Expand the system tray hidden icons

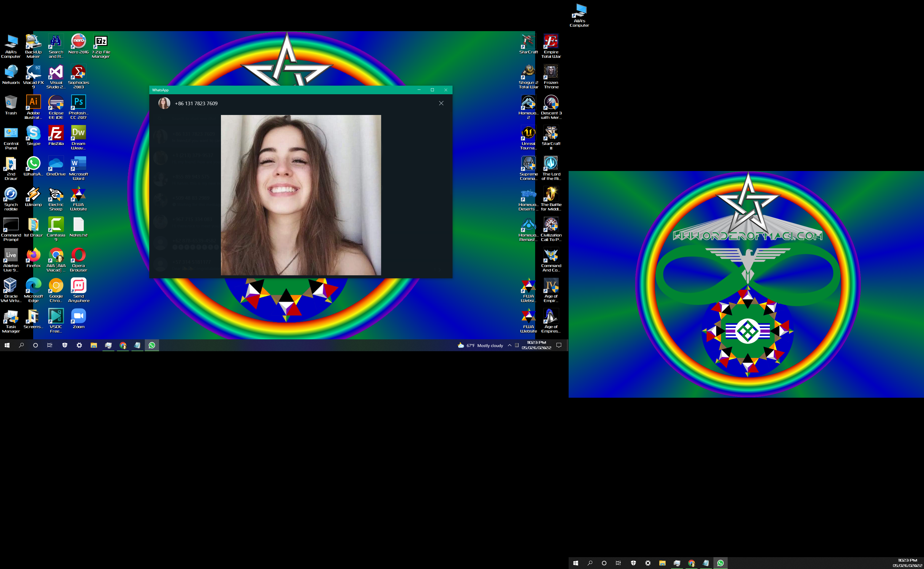click(x=510, y=345)
